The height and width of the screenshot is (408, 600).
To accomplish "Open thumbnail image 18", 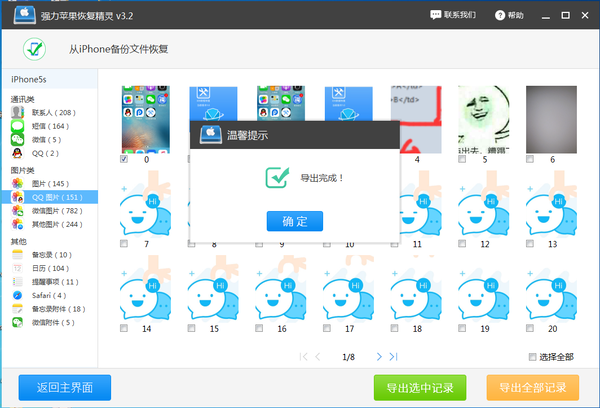I will click(x=416, y=289).
